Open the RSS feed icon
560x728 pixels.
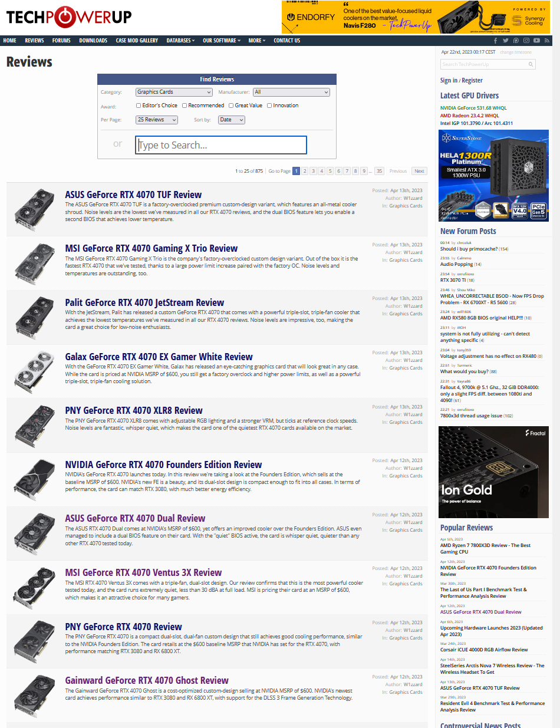click(x=547, y=41)
